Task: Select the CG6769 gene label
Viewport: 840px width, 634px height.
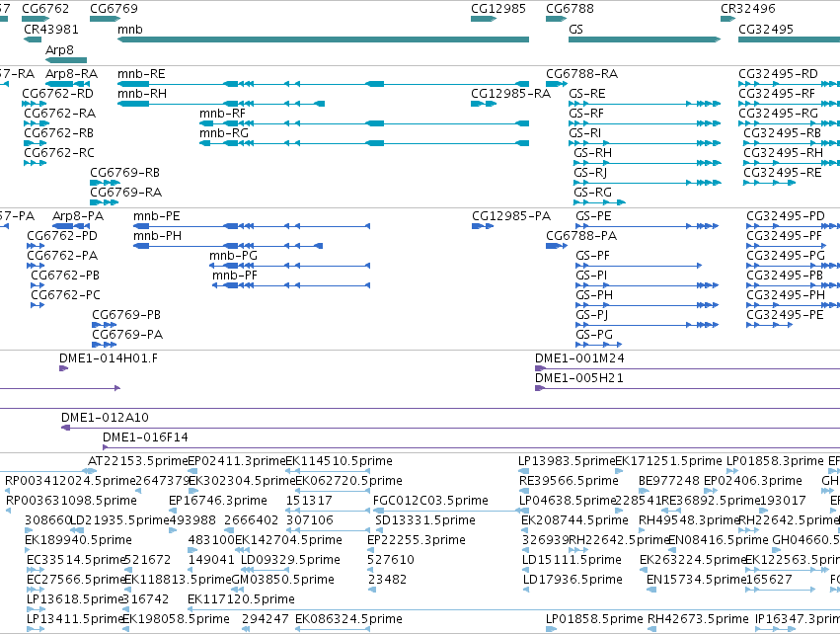Action: (115, 9)
